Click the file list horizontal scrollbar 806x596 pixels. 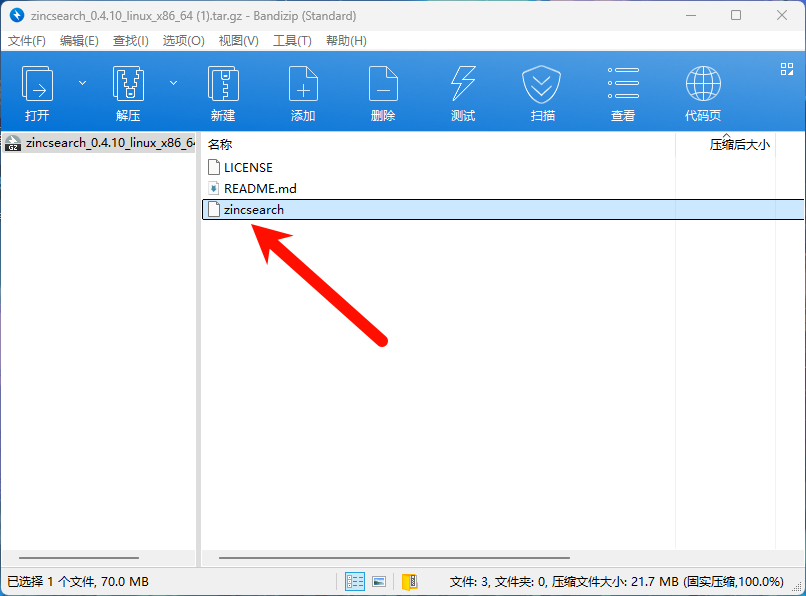[394, 557]
